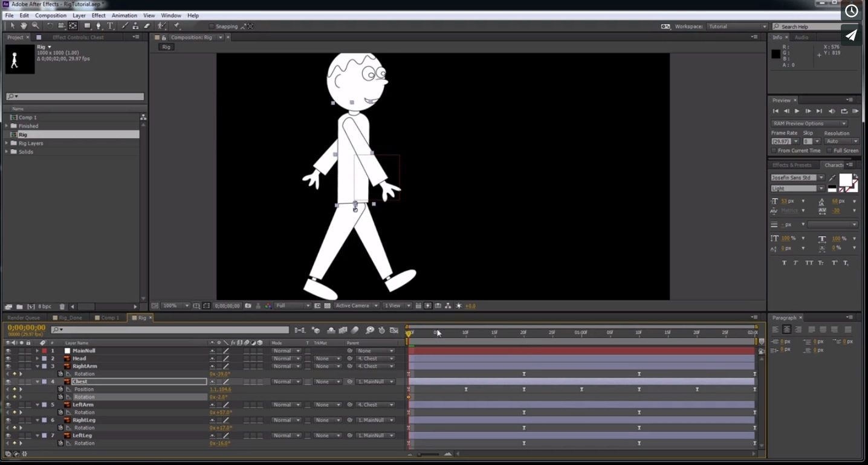This screenshot has height=465, width=868.
Task: Open the Graph Editor in timeline
Action: (x=394, y=330)
